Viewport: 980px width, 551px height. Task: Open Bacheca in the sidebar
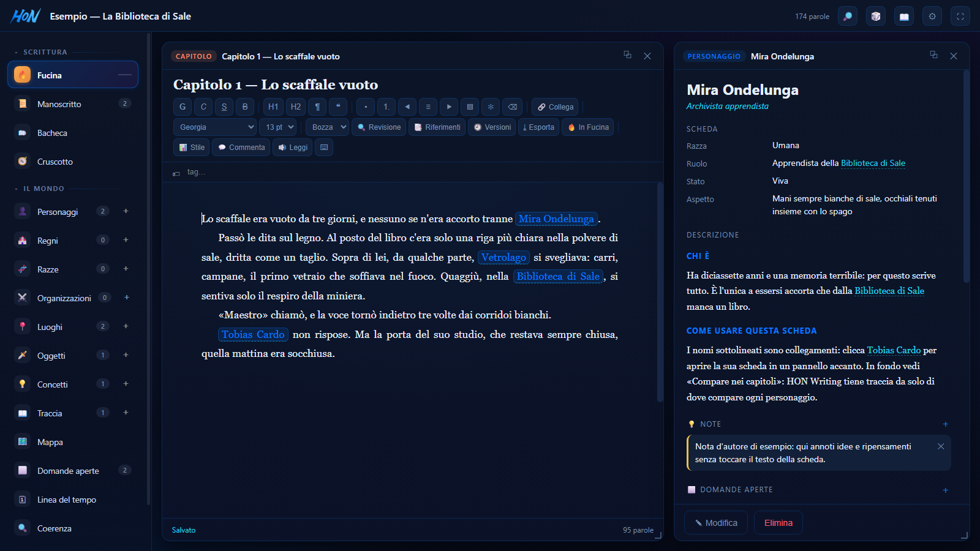pyautogui.click(x=72, y=133)
